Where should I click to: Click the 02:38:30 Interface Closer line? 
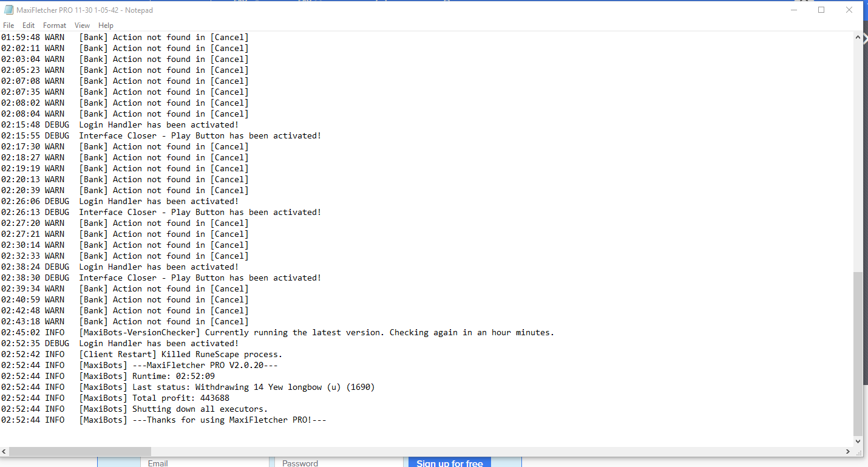pyautogui.click(x=161, y=278)
